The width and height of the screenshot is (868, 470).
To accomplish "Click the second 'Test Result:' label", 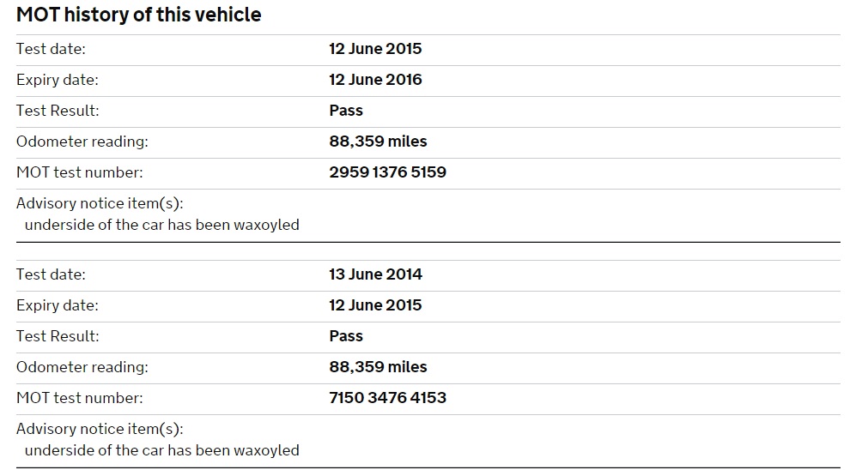I will (x=58, y=336).
